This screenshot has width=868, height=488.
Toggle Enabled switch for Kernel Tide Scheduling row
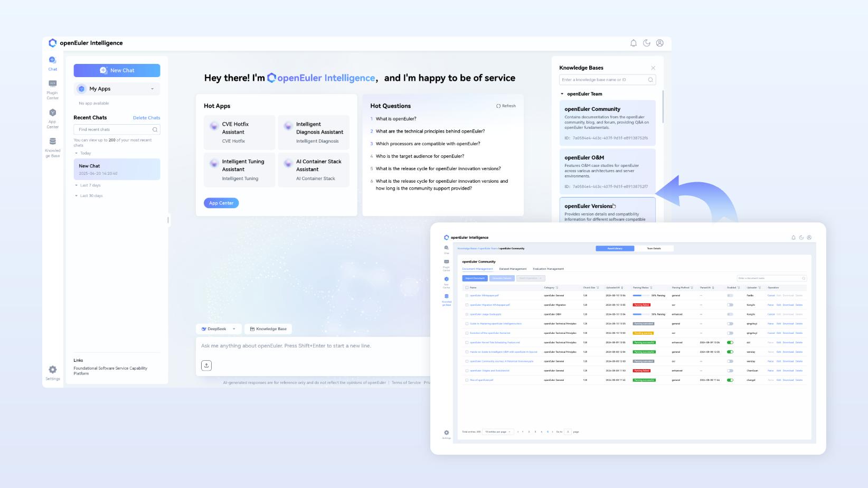point(730,342)
